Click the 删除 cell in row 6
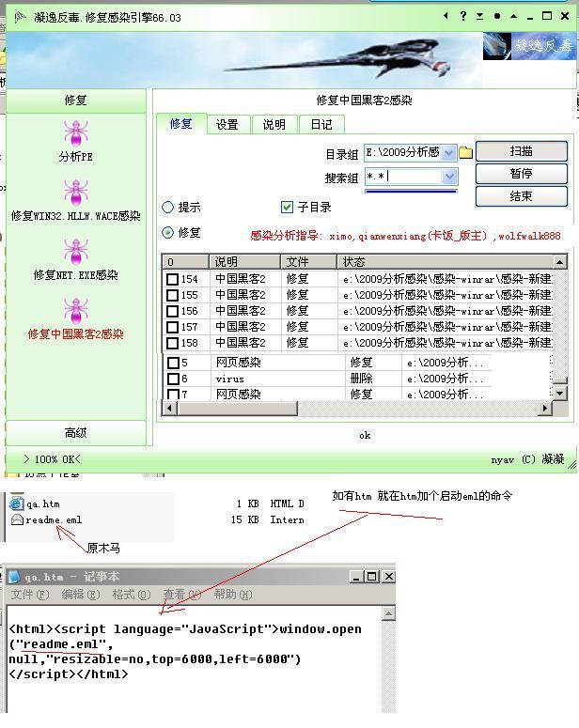The image size is (579, 728). click(362, 379)
